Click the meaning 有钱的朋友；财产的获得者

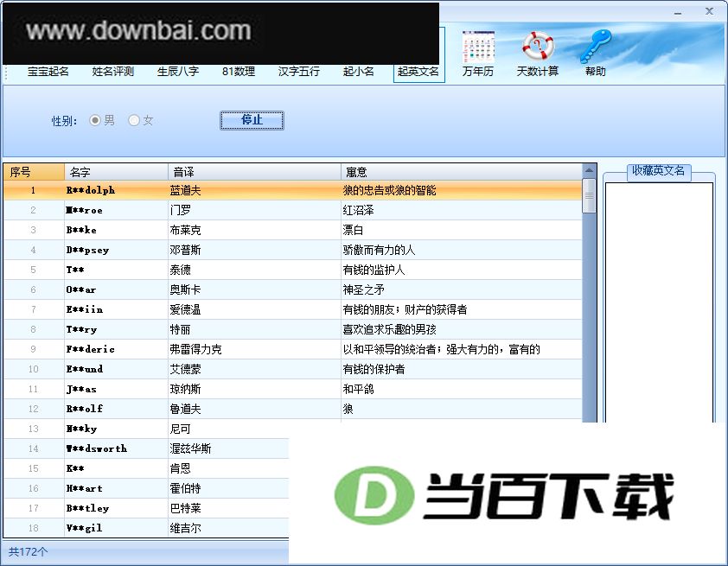point(405,309)
